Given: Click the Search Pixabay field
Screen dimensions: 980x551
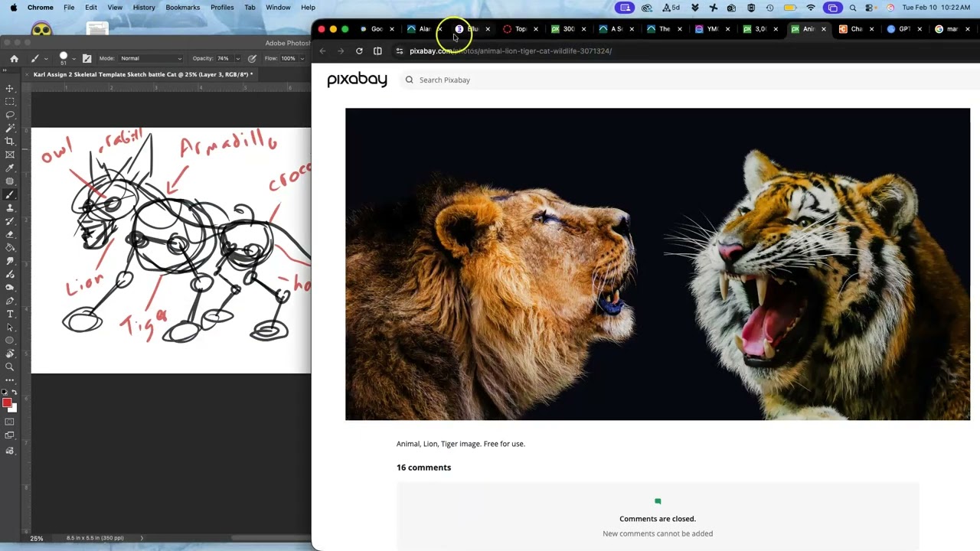Looking at the screenshot, I should pyautogui.click(x=689, y=80).
